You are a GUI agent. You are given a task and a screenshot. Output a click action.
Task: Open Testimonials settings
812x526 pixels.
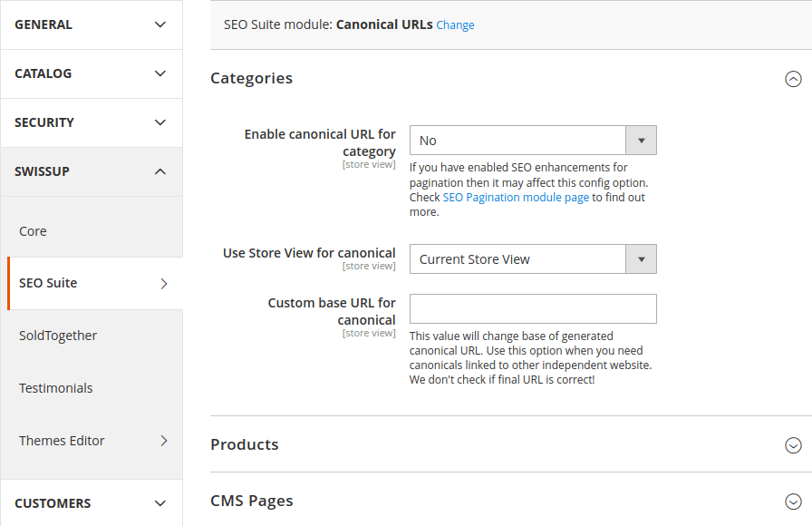tap(56, 388)
